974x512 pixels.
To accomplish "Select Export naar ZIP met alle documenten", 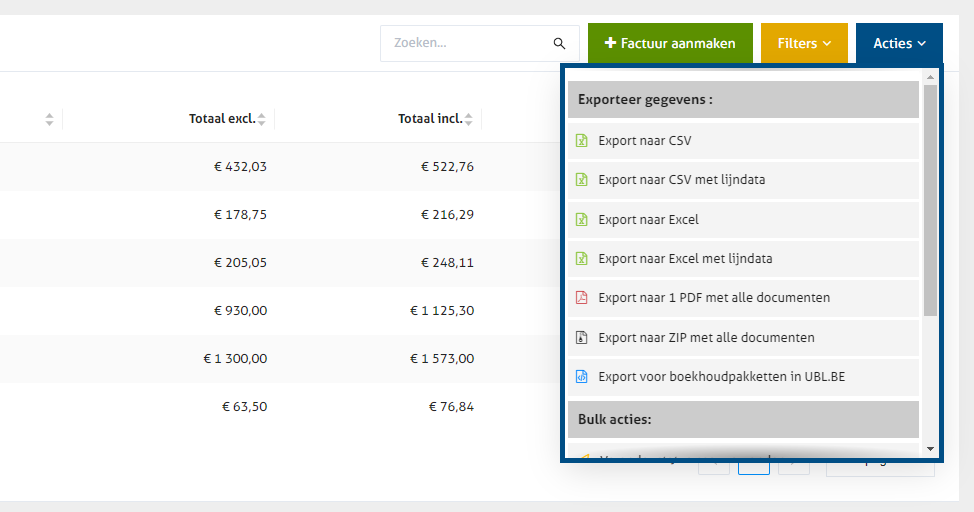I will click(x=706, y=338).
